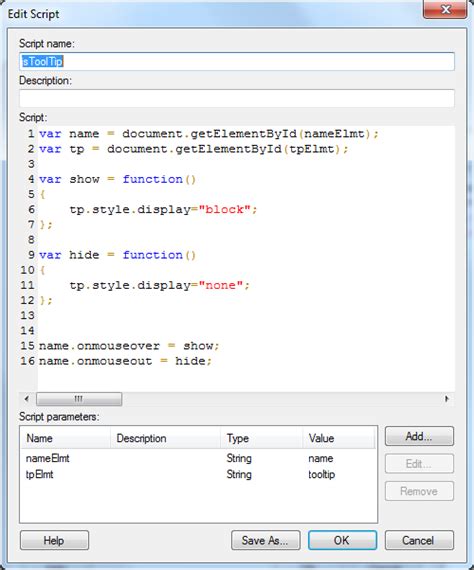This screenshot has width=474, height=570.
Task: Click 'name.onmouseover = show;' on line 15
Action: (x=129, y=346)
